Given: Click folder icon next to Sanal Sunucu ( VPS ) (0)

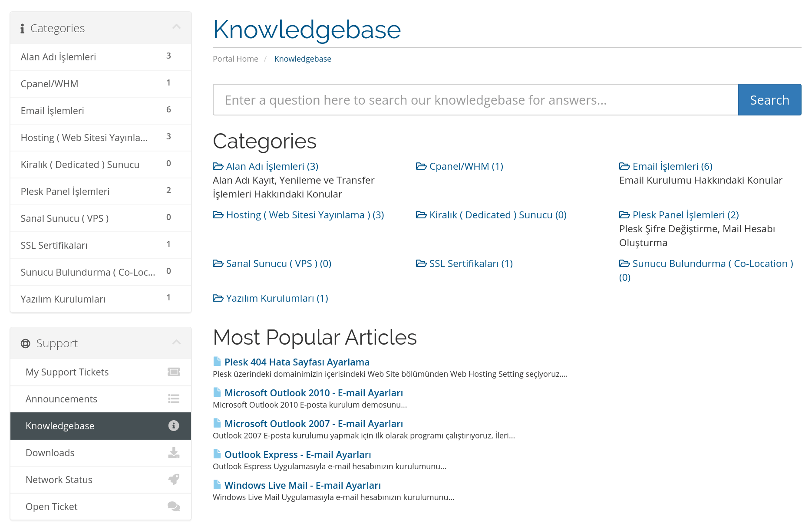Looking at the screenshot, I should 218,263.
